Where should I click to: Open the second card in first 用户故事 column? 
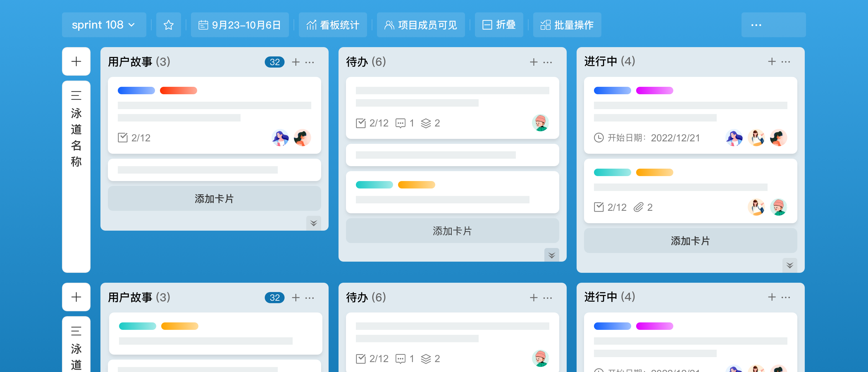tap(214, 170)
